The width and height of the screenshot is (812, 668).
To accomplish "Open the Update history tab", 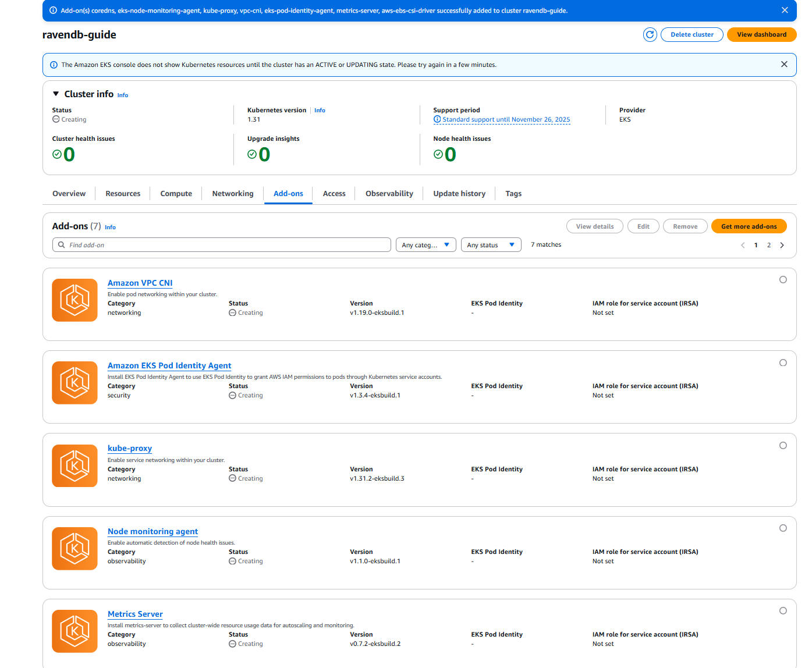I will pos(459,194).
